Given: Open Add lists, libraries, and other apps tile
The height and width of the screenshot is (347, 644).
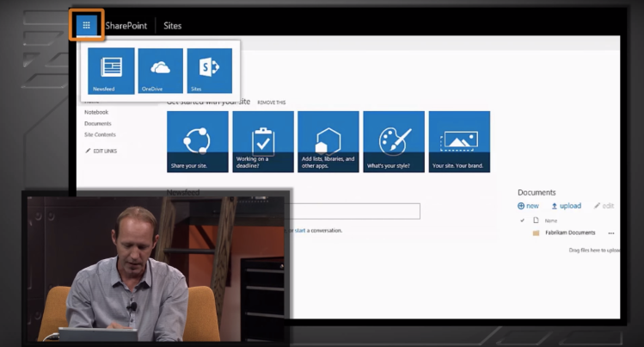Looking at the screenshot, I should 328,141.
